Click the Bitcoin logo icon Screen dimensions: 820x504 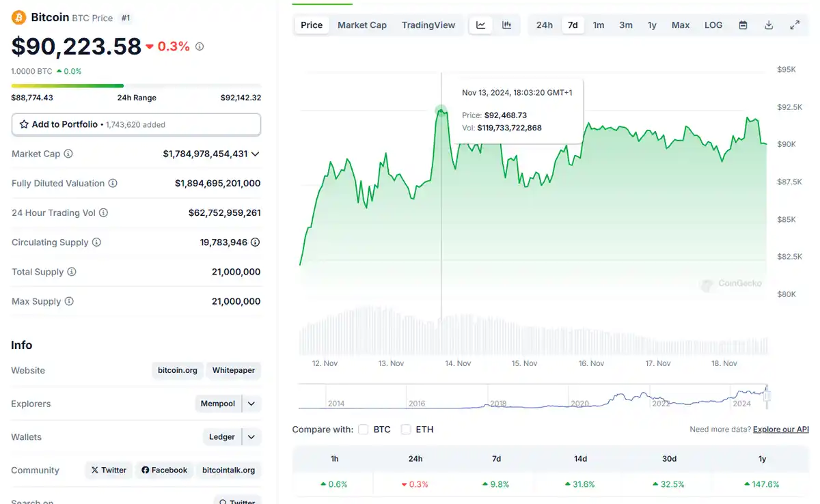18,17
